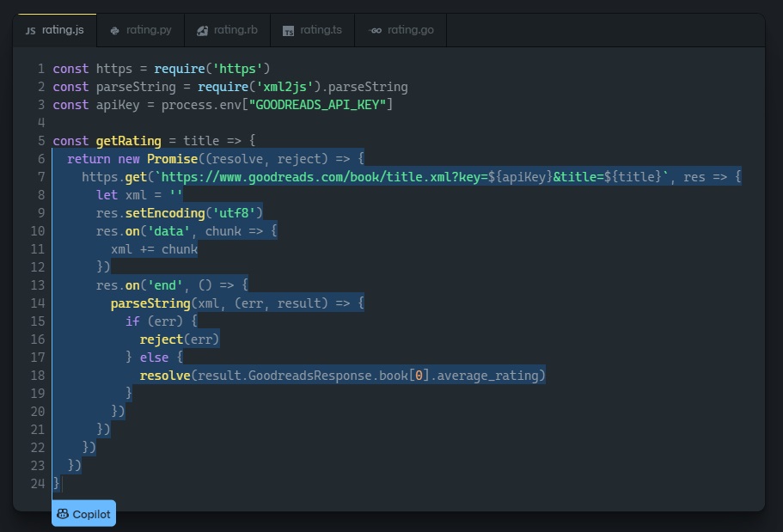Click the 'else' keyword on line 17

pyautogui.click(x=154, y=358)
